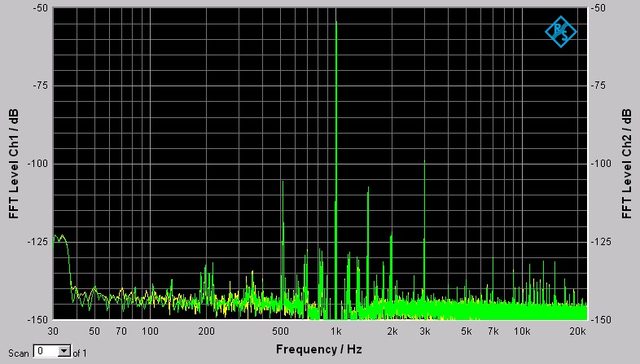Image resolution: width=640 pixels, height=364 pixels.
Task: Click the noise hump near 30 Hz
Action: click(x=59, y=238)
